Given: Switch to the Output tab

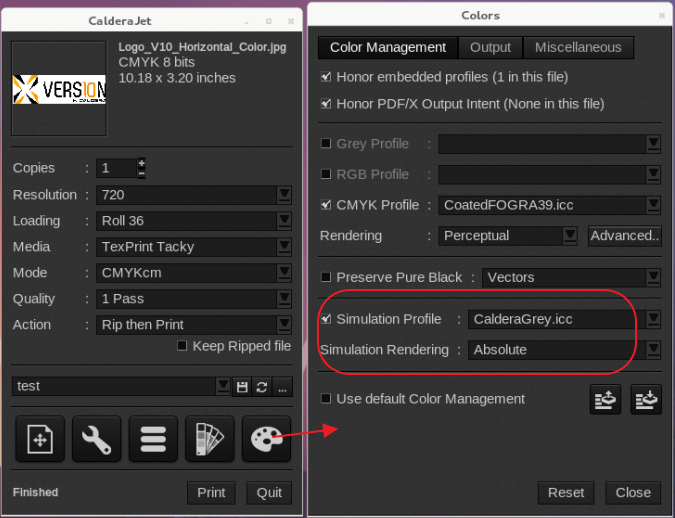Looking at the screenshot, I should [x=490, y=47].
